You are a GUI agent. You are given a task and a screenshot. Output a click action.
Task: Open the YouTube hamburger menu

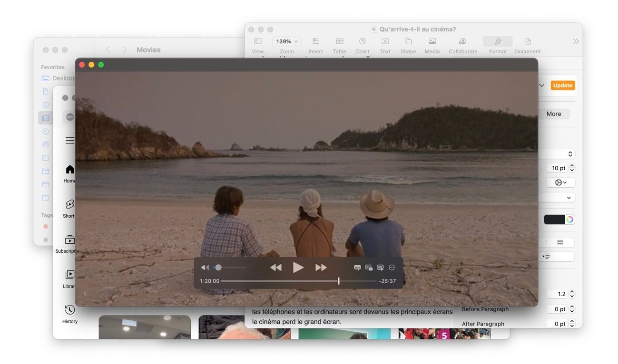(70, 140)
